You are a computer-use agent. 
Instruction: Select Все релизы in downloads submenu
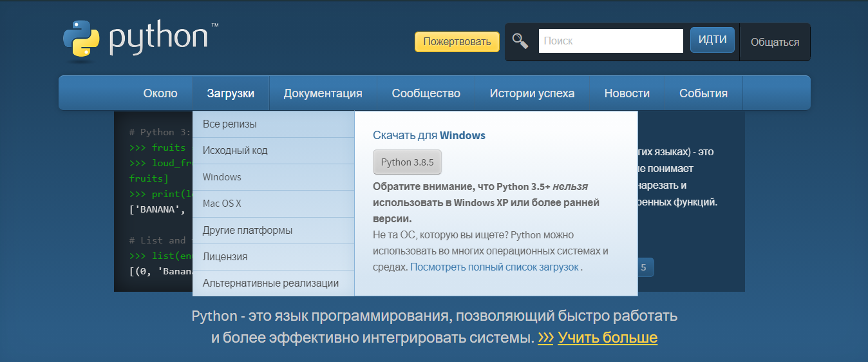click(229, 124)
